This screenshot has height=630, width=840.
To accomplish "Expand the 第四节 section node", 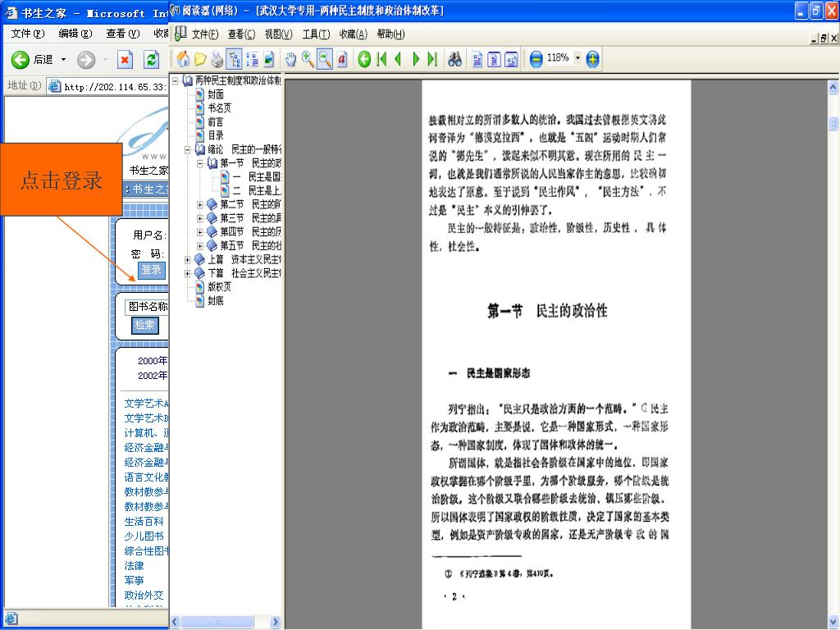I will point(200,232).
